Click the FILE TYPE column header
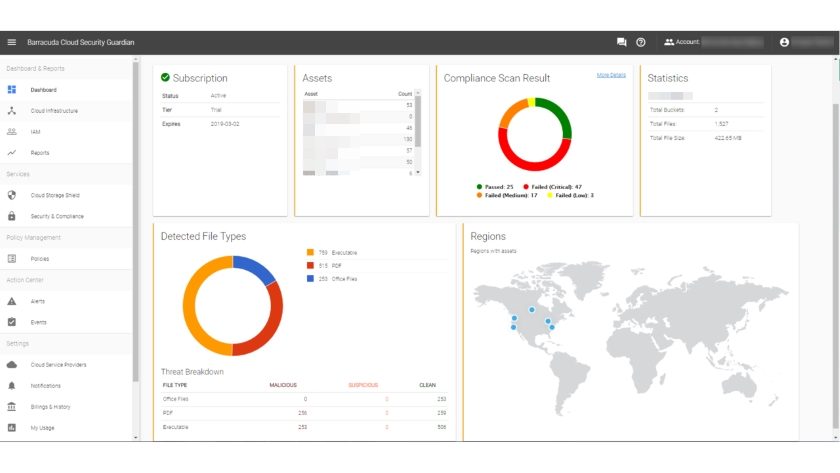Screen dimensions: 840x473 click(175, 385)
